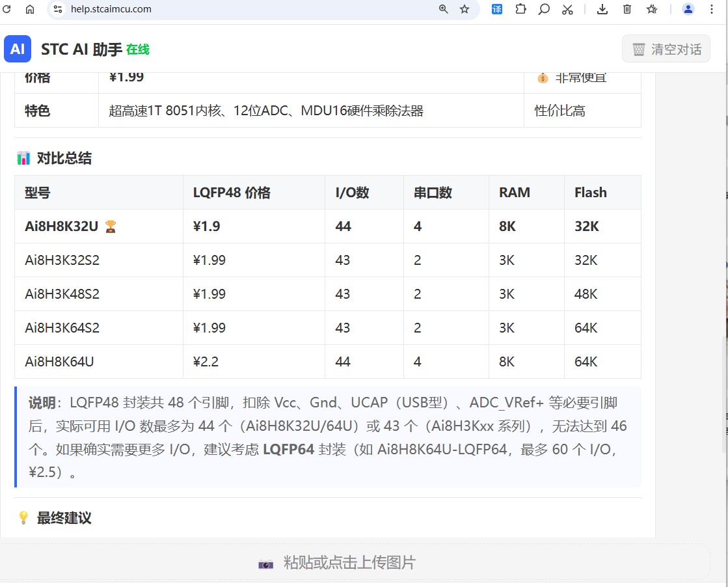Click the trash can toolbar icon
The height and width of the screenshot is (587, 728).
coord(627,9)
